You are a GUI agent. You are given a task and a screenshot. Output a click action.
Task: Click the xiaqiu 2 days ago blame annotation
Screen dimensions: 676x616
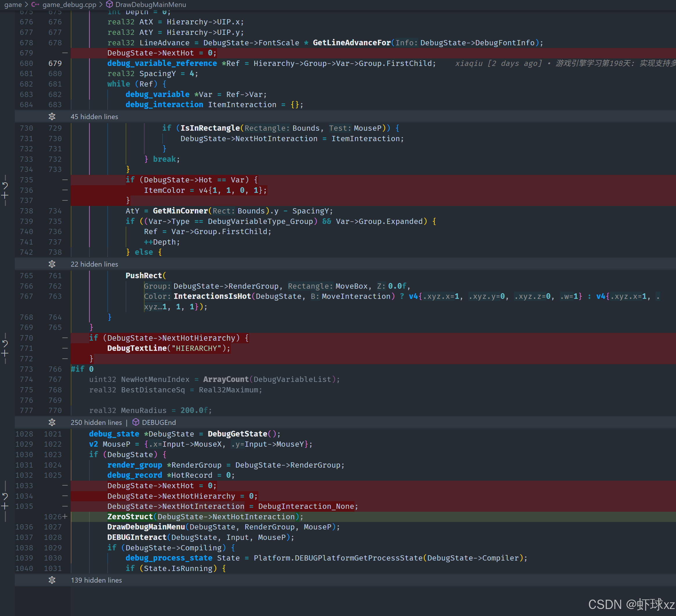pyautogui.click(x=498, y=63)
